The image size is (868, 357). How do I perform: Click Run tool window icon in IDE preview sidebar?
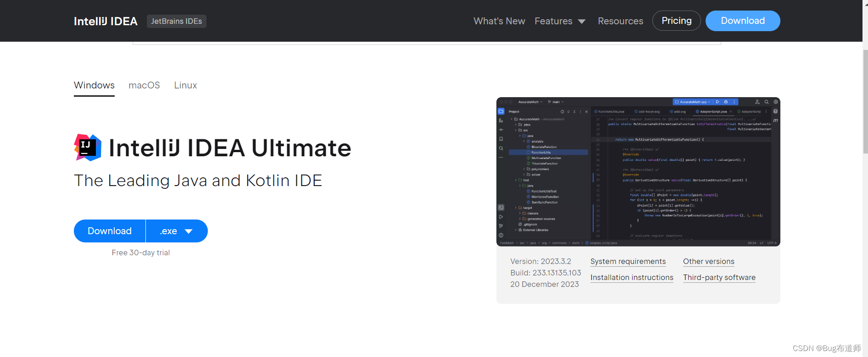(501, 217)
